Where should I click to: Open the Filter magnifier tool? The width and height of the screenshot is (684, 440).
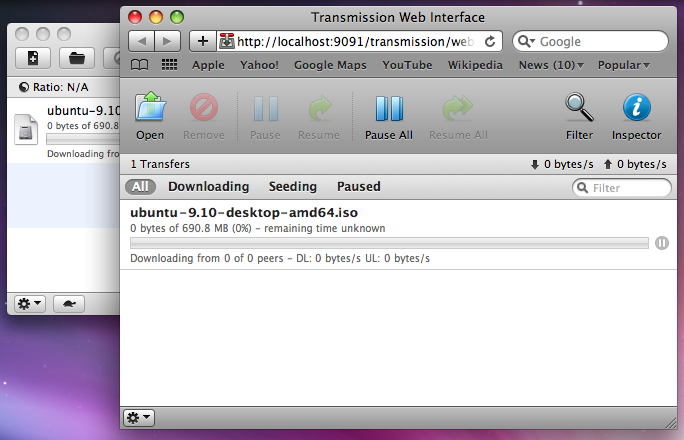pos(579,107)
